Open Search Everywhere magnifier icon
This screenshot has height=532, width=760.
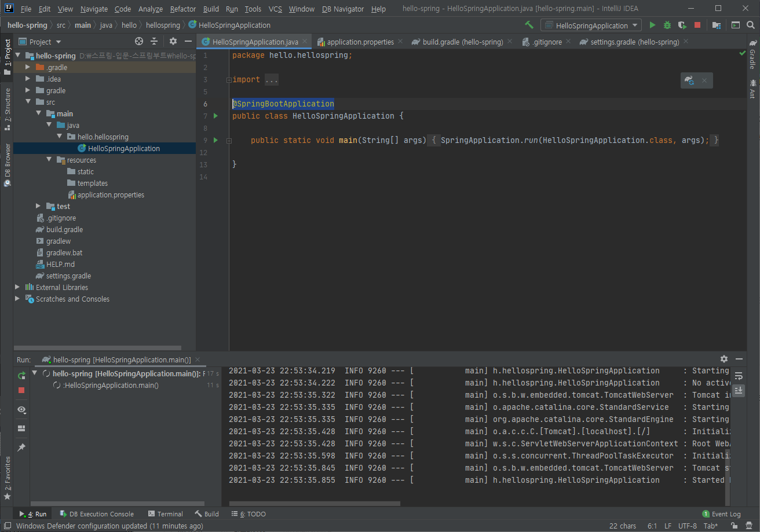(x=751, y=25)
